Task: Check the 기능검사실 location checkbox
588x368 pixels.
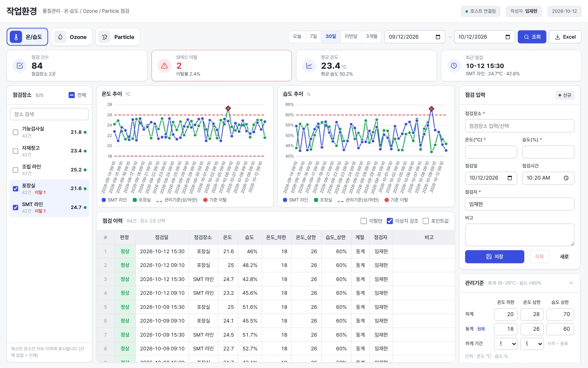Action: [x=15, y=132]
